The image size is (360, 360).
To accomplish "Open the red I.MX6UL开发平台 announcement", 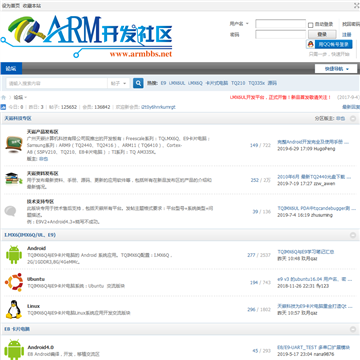I will pyautogui.click(x=280, y=97).
